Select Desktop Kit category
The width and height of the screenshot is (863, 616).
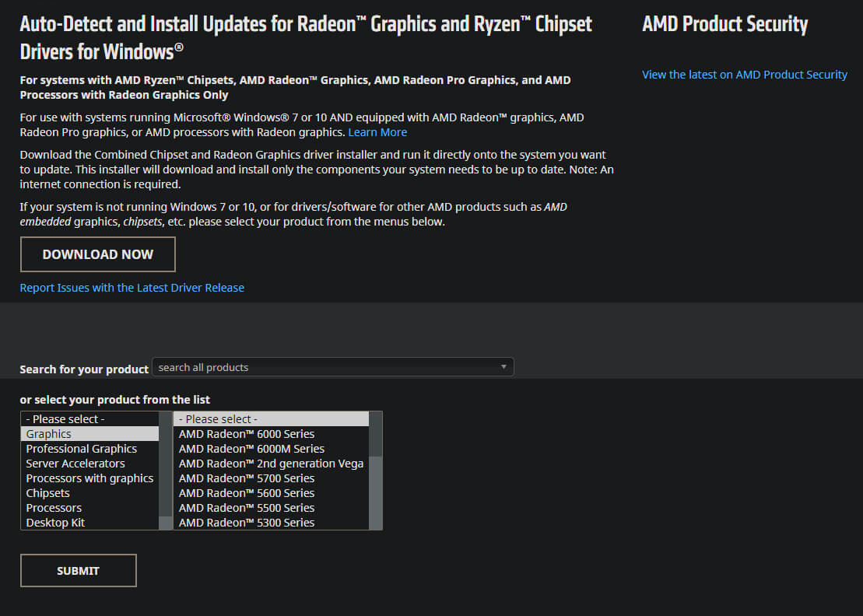pos(89,523)
